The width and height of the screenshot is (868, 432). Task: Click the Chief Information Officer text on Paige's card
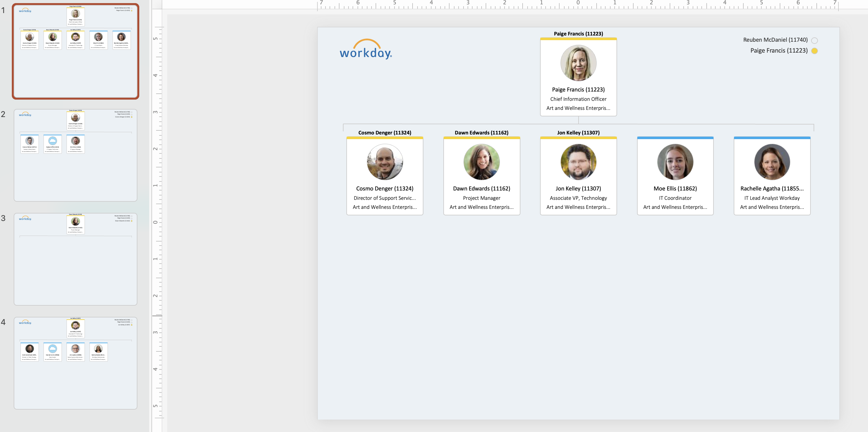coord(578,99)
